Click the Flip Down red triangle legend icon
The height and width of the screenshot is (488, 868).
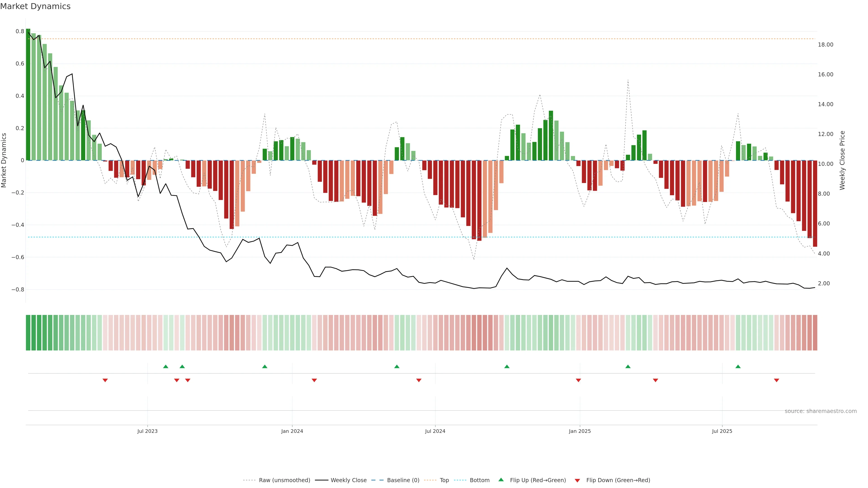click(x=577, y=481)
